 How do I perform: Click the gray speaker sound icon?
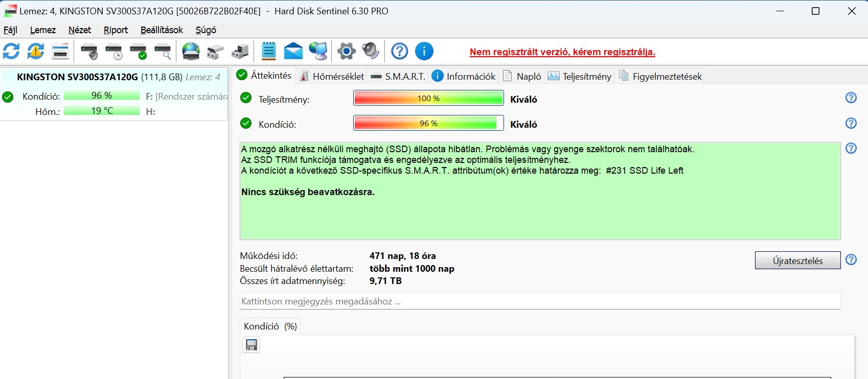(371, 51)
